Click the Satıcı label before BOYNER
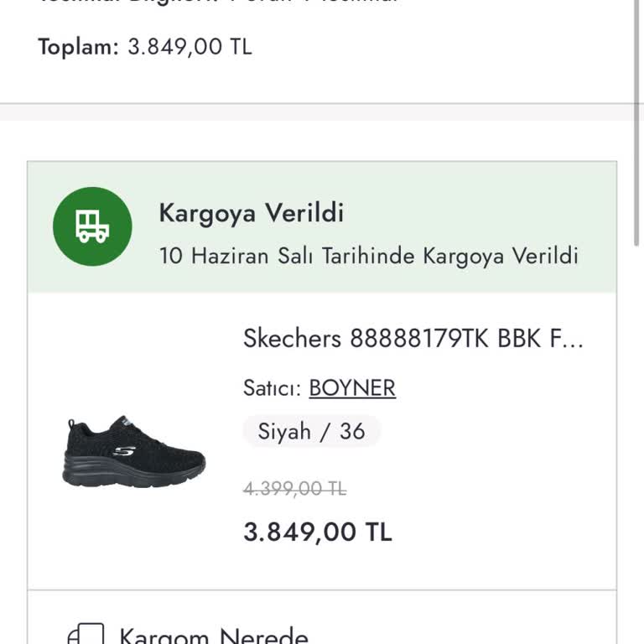 [x=273, y=388]
